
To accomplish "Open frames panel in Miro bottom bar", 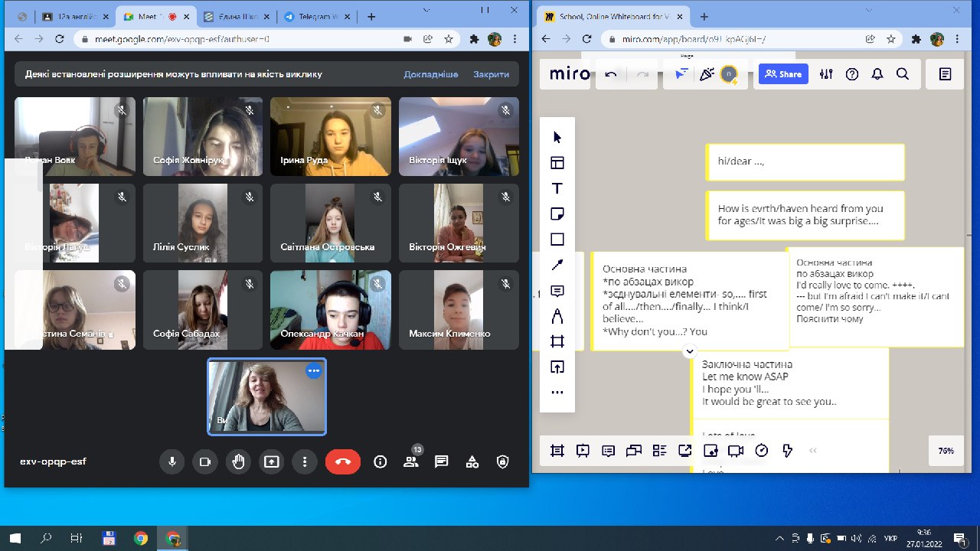I will click(x=557, y=451).
